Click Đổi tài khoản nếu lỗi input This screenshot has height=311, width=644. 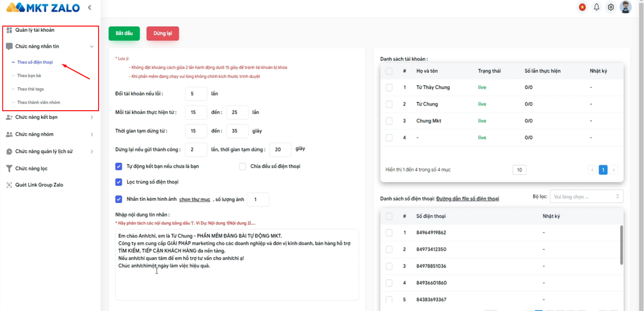[x=196, y=94]
